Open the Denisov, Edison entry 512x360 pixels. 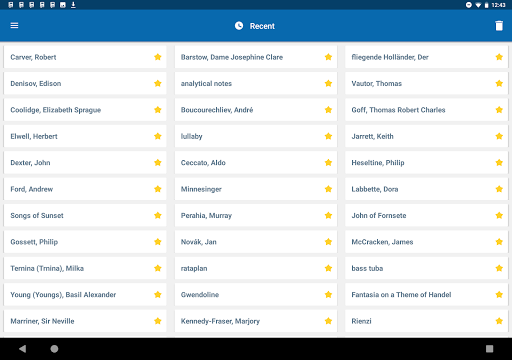pos(85,83)
